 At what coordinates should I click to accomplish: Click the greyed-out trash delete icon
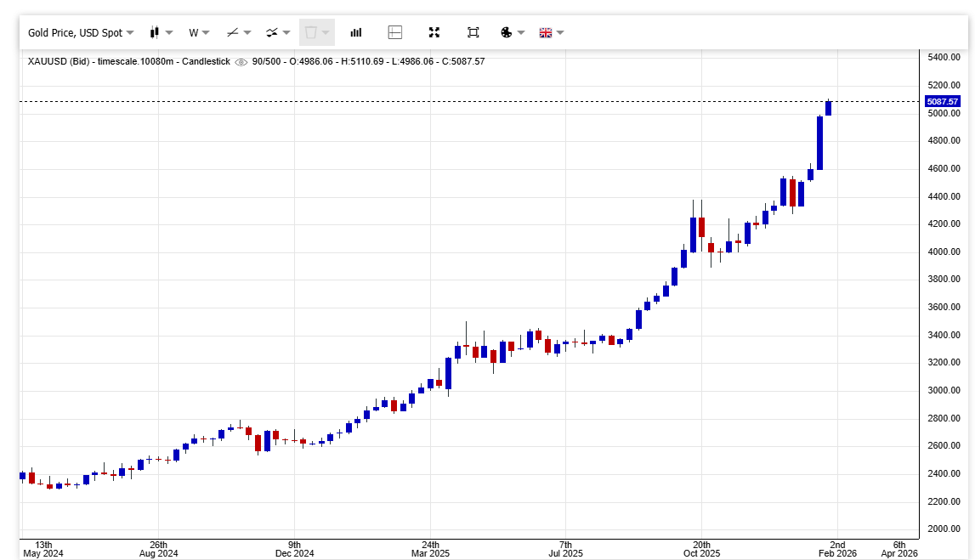pyautogui.click(x=311, y=32)
